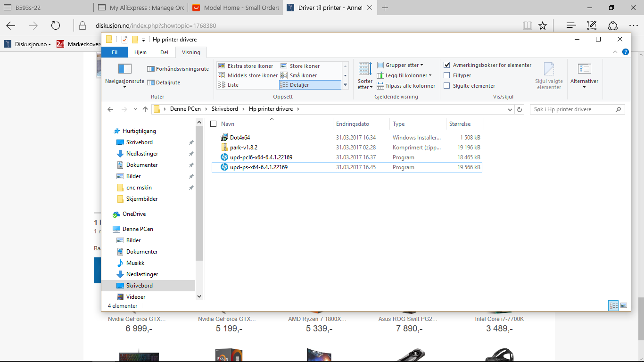Switch to the Hjem ribbon tab
The height and width of the screenshot is (362, 644).
pyautogui.click(x=140, y=52)
